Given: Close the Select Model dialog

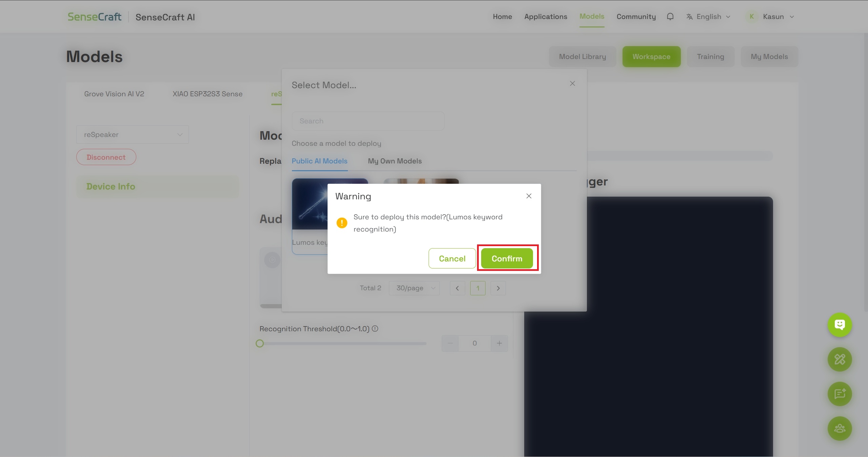Looking at the screenshot, I should (x=572, y=83).
